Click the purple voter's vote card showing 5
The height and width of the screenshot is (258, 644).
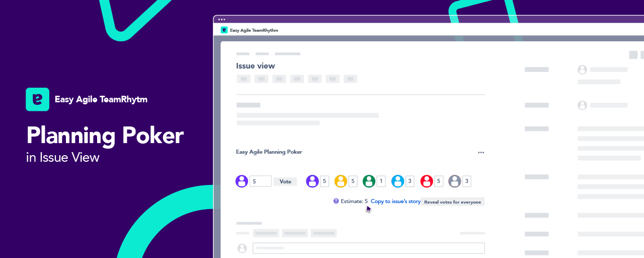click(x=325, y=181)
